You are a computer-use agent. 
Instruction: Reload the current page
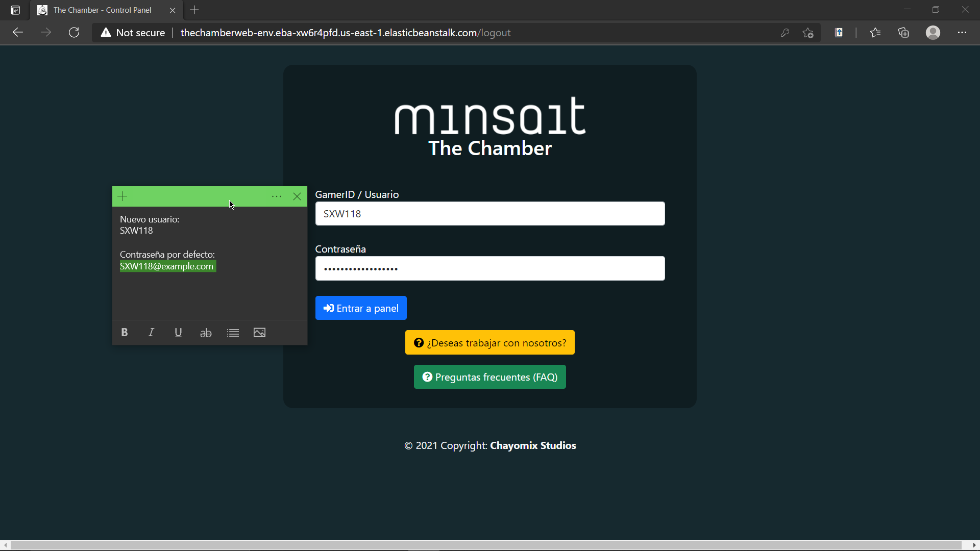coord(74,33)
